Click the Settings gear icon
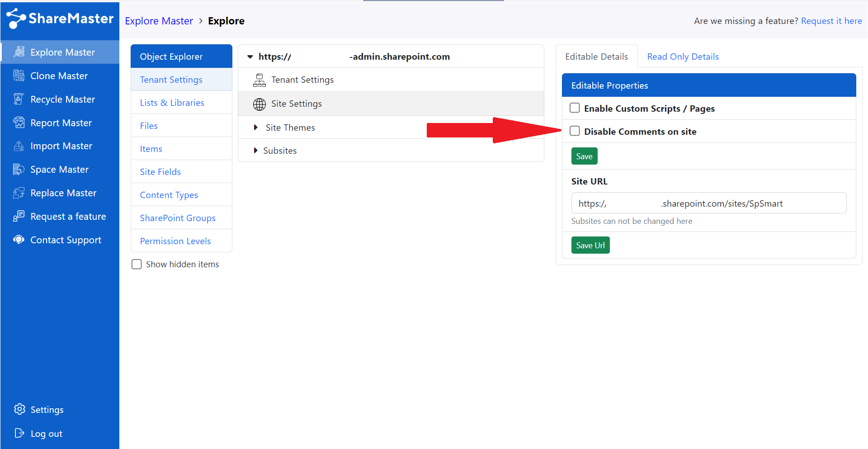868x449 pixels. click(x=19, y=409)
